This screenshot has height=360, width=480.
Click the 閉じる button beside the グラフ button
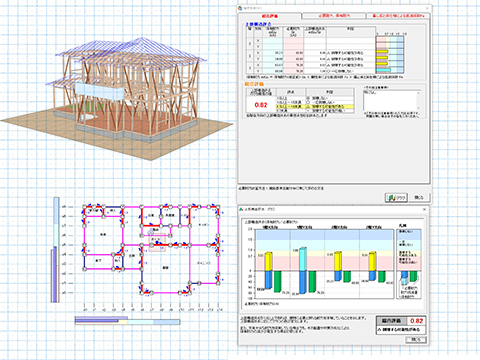pyautogui.click(x=419, y=197)
